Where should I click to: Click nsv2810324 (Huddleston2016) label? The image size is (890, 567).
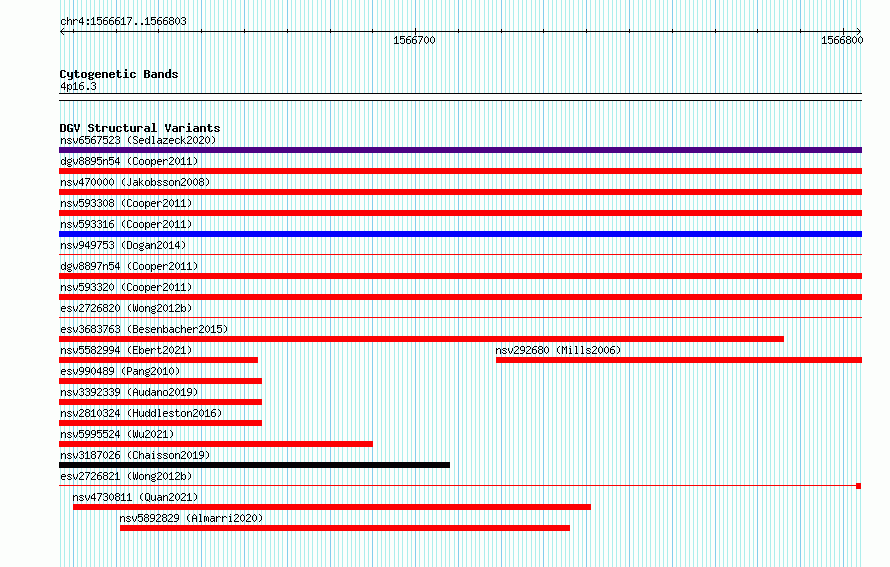click(141, 413)
